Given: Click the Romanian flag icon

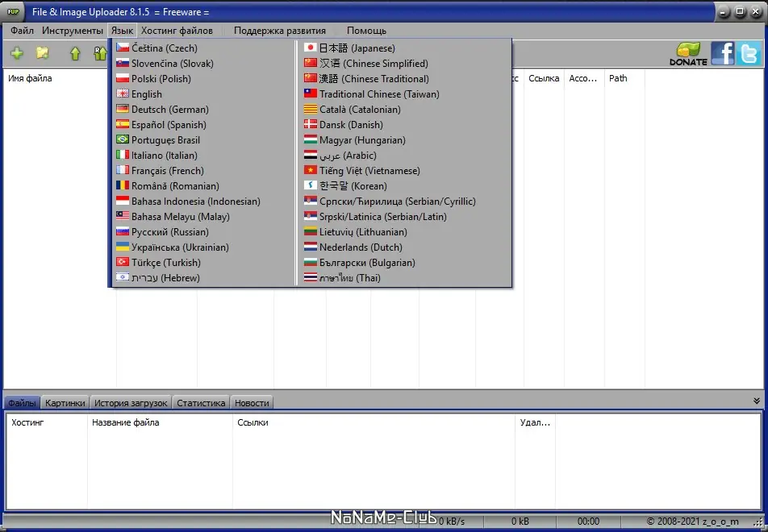Looking at the screenshot, I should coord(123,185).
